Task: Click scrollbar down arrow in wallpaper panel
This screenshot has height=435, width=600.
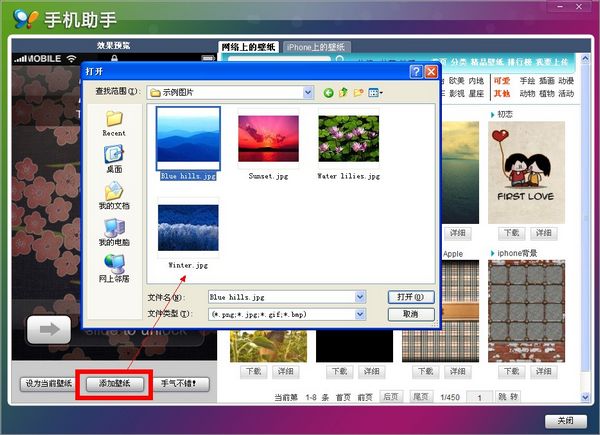Action: (x=585, y=397)
